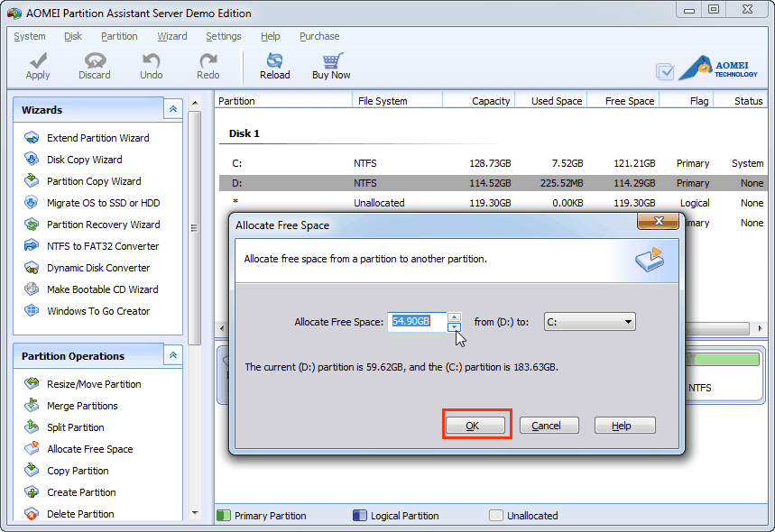Viewport: 775px width, 532px height.
Task: Choose Merge Partitions operation
Action: tap(82, 406)
